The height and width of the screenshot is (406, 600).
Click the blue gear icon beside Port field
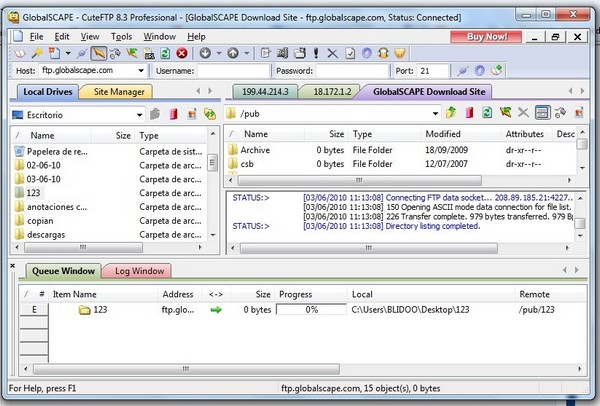click(x=479, y=71)
